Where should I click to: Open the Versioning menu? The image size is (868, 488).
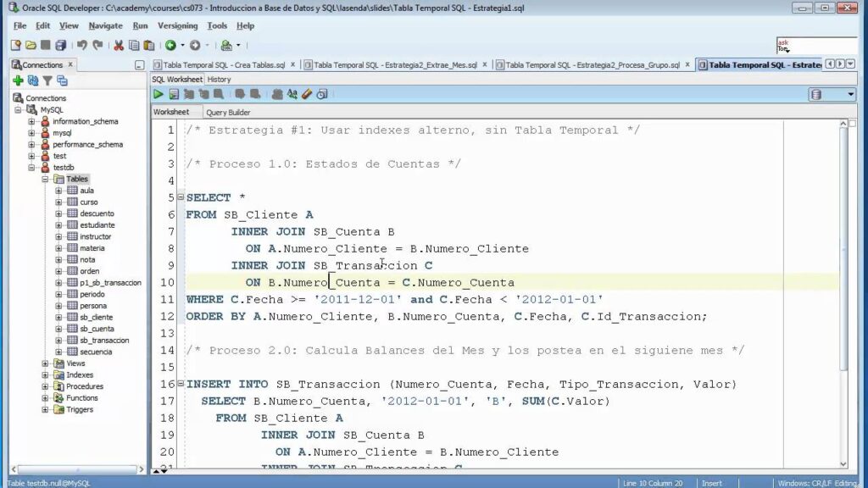(177, 26)
